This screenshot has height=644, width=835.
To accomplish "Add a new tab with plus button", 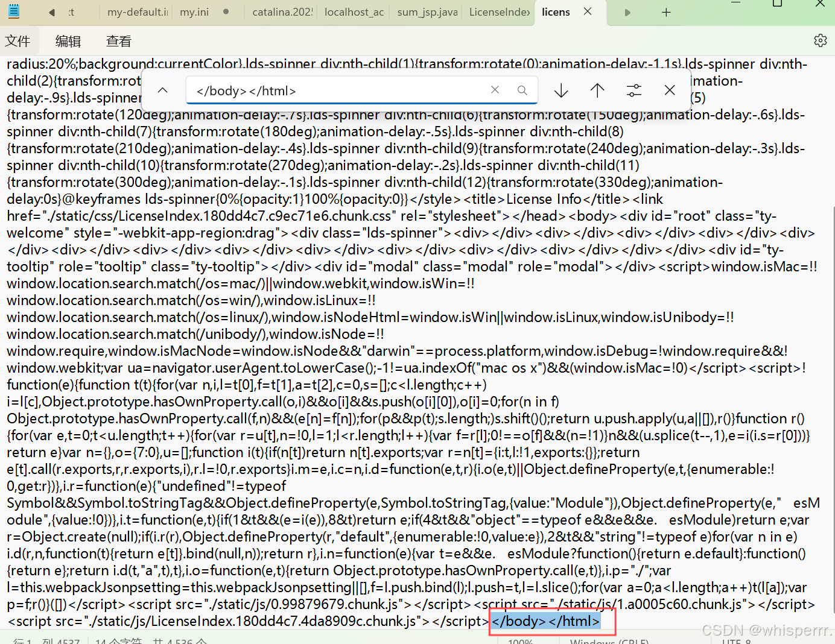I will (x=666, y=12).
